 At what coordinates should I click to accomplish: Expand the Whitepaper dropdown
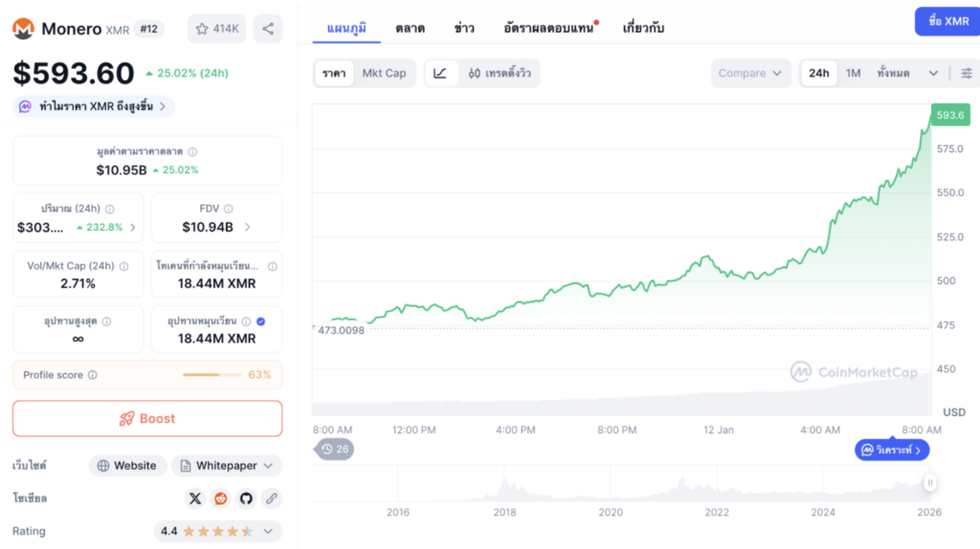[227, 466]
